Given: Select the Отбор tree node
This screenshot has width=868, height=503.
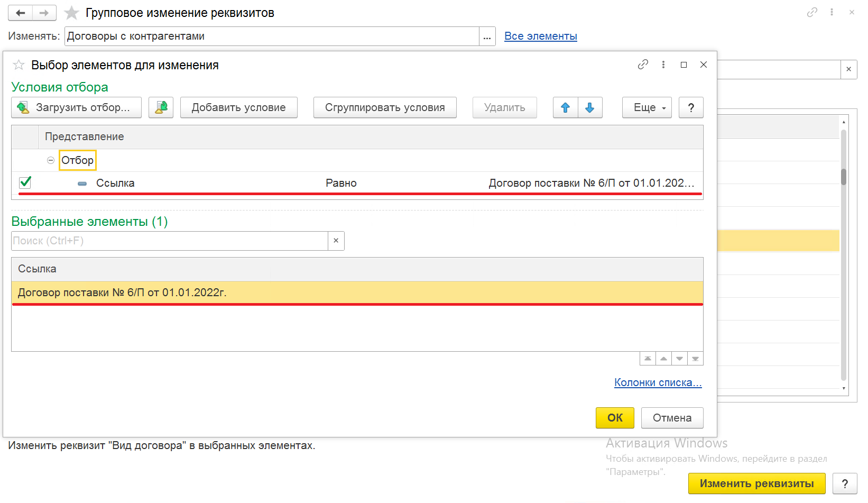Looking at the screenshot, I should tap(77, 160).
